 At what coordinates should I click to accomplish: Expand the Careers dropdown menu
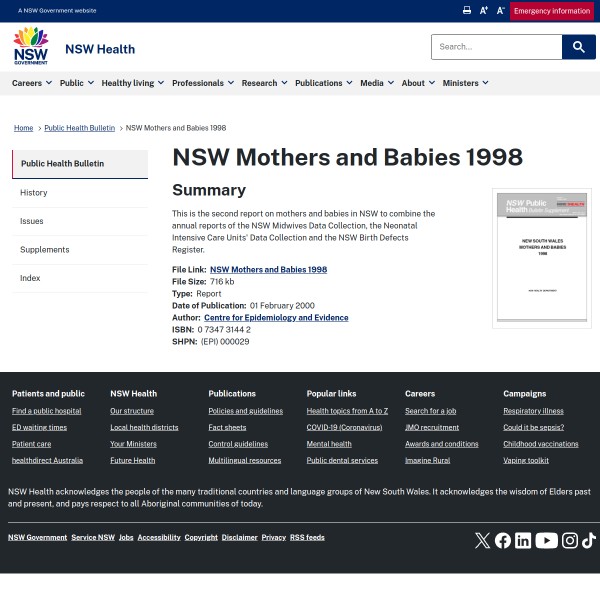31,83
